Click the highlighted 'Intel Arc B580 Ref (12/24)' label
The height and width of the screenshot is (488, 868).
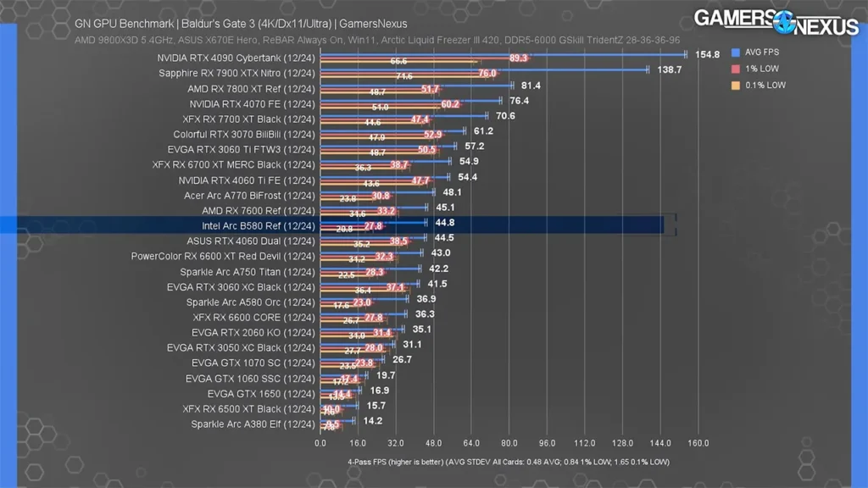tap(258, 225)
